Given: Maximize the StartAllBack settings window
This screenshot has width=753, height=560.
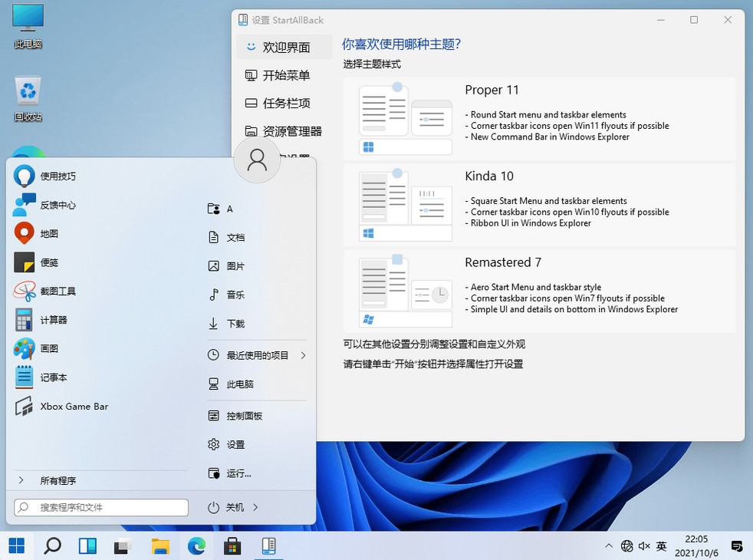Looking at the screenshot, I should [694, 20].
